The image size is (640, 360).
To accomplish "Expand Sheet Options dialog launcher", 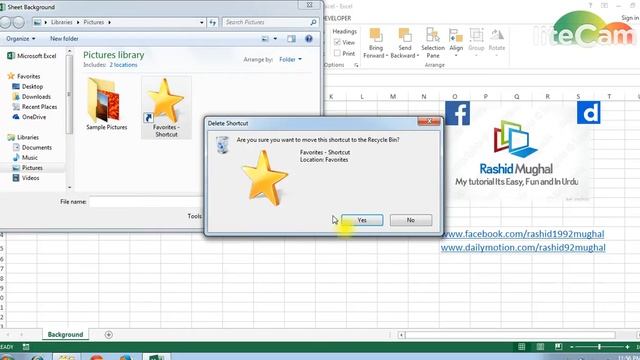I will [x=356, y=65].
